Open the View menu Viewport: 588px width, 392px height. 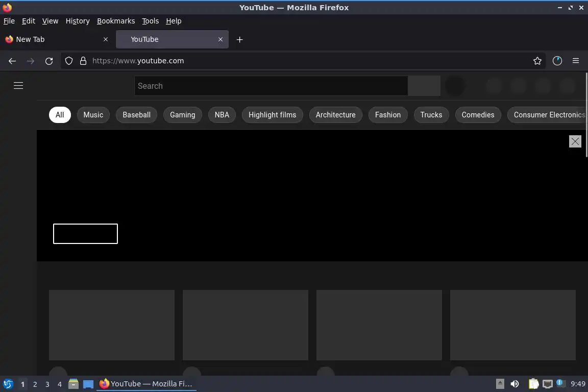[50, 21]
